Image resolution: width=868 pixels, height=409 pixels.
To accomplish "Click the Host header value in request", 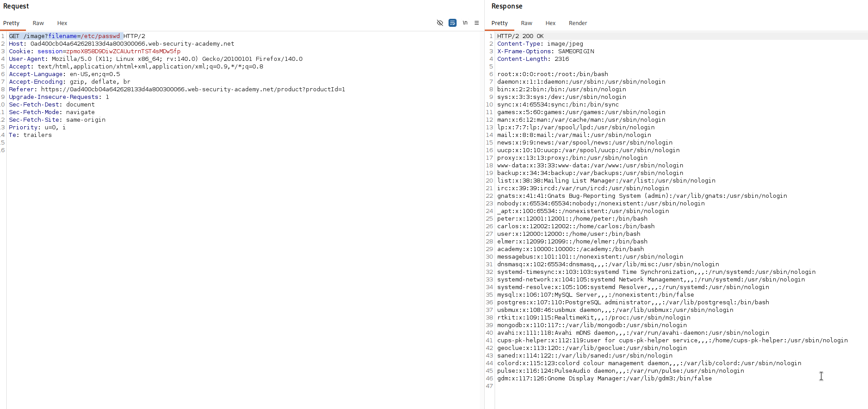I will [x=132, y=44].
